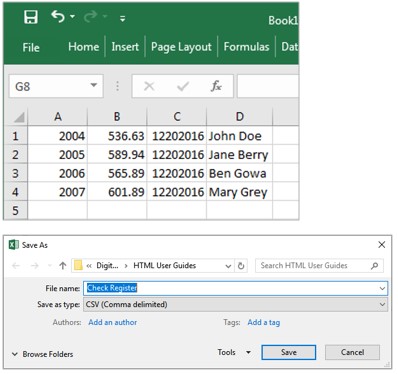Click the Enter checkmark formula icon
Screen dimensions: 398x374
pos(183,86)
